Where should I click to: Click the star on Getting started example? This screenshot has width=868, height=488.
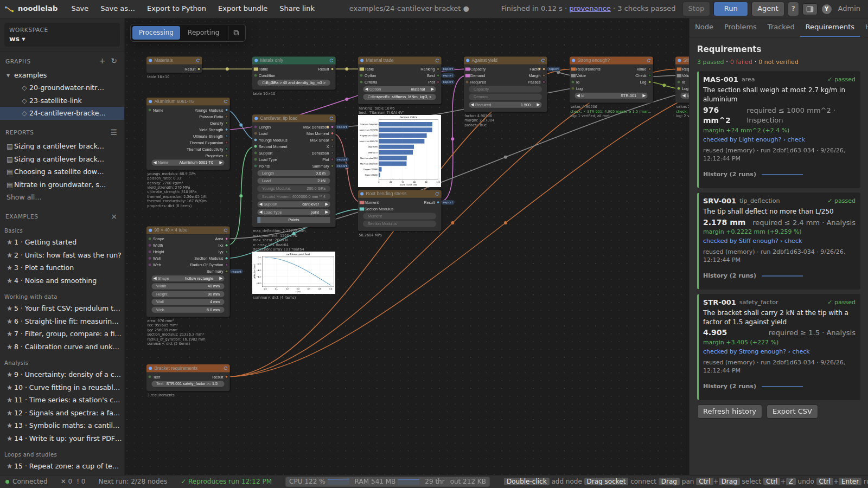click(9, 242)
